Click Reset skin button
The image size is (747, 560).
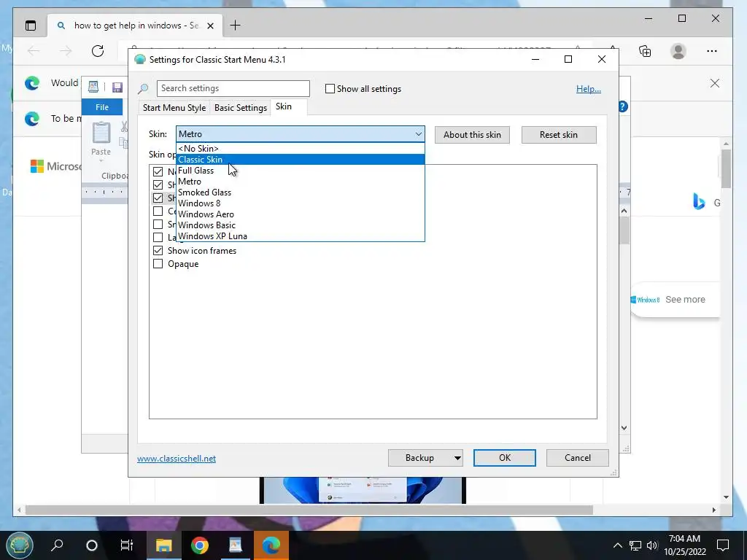(559, 135)
